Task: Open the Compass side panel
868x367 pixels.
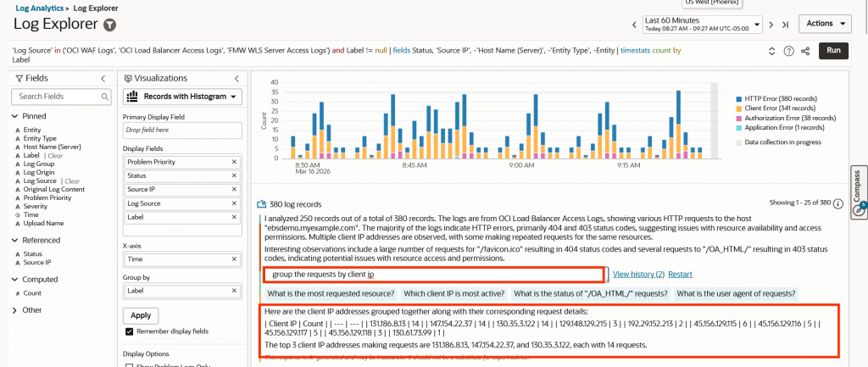Action: [860, 194]
